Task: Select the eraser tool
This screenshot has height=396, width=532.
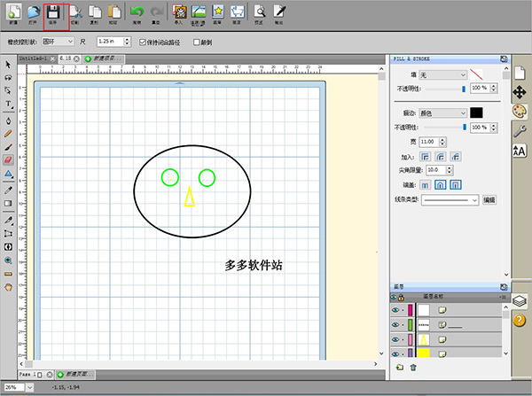Action: pos(8,159)
